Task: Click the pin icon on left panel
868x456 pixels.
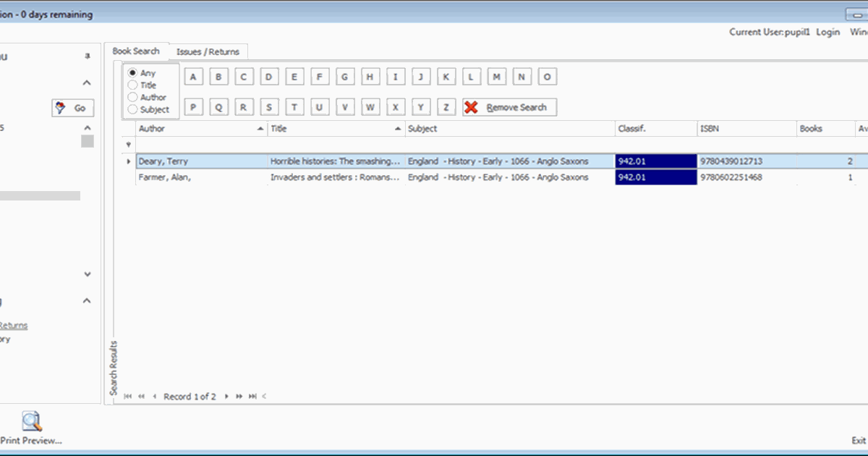Action: pyautogui.click(x=88, y=56)
